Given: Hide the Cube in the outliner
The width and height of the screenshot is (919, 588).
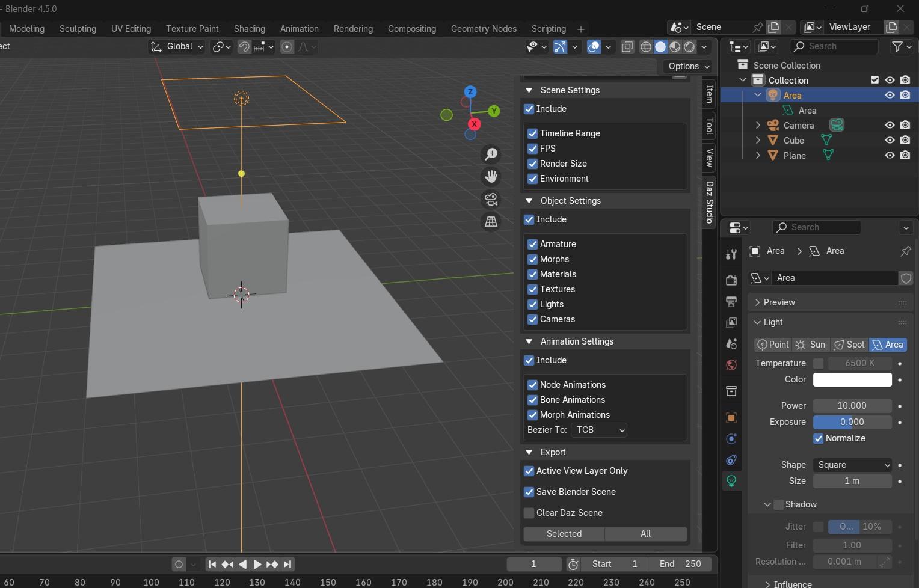Looking at the screenshot, I should 890,140.
